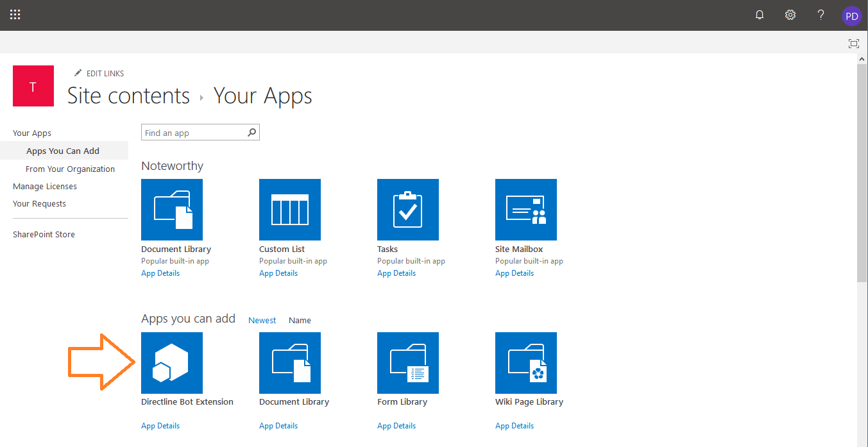
Task: Click the red T site logo
Action: coord(33,86)
